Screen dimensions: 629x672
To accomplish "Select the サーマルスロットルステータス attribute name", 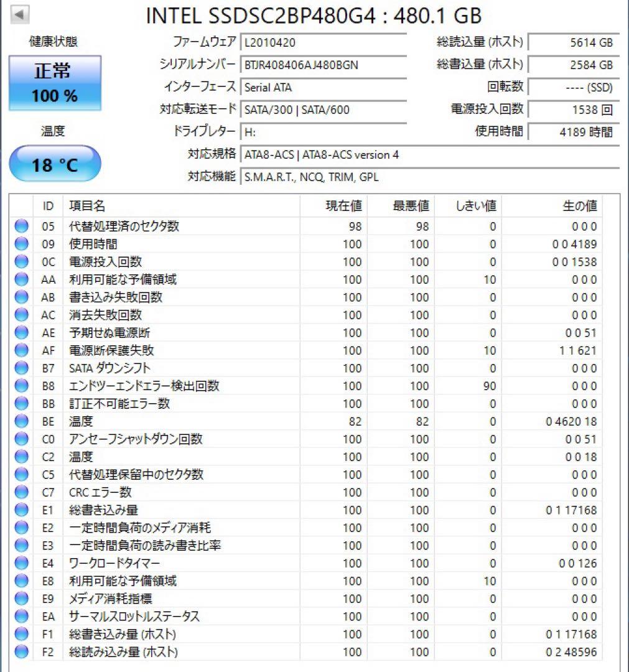I will coord(134,616).
